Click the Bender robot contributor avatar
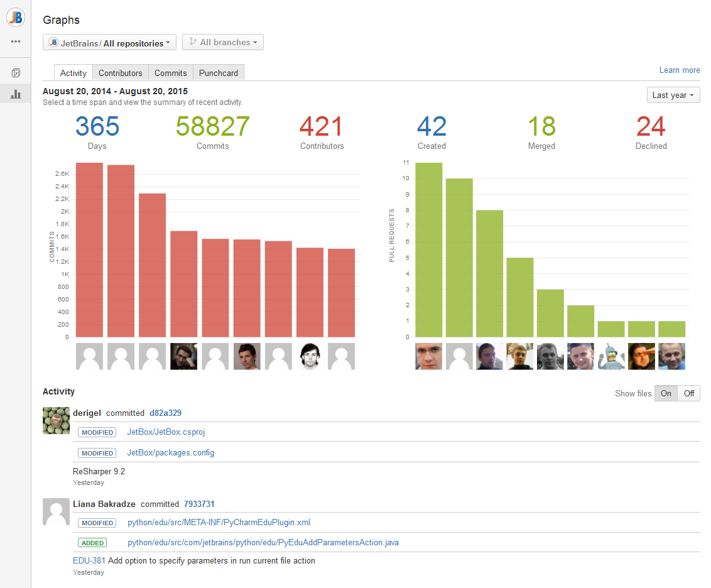Image resolution: width=711 pixels, height=588 pixels. pyautogui.click(x=611, y=356)
